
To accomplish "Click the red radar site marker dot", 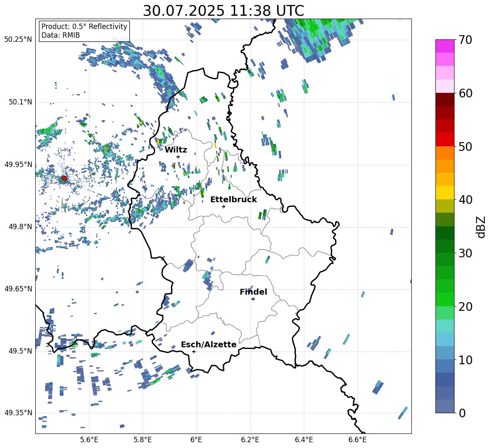I will tap(64, 179).
